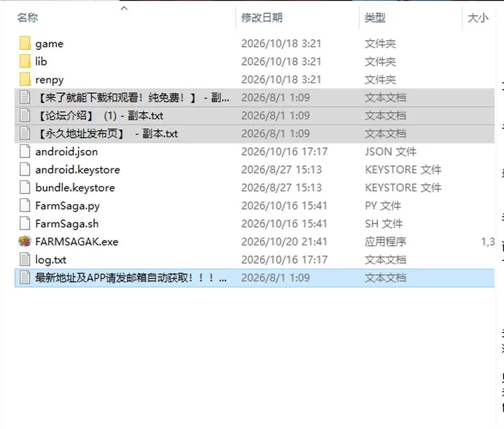The height and width of the screenshot is (429, 504).
Task: Click the bundle.keystore file icon
Action: [25, 188]
